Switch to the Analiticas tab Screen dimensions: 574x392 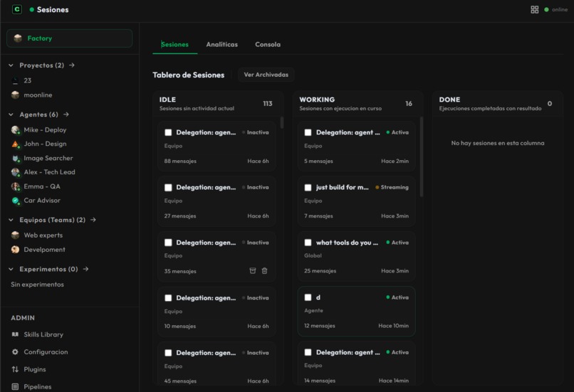pyautogui.click(x=222, y=44)
